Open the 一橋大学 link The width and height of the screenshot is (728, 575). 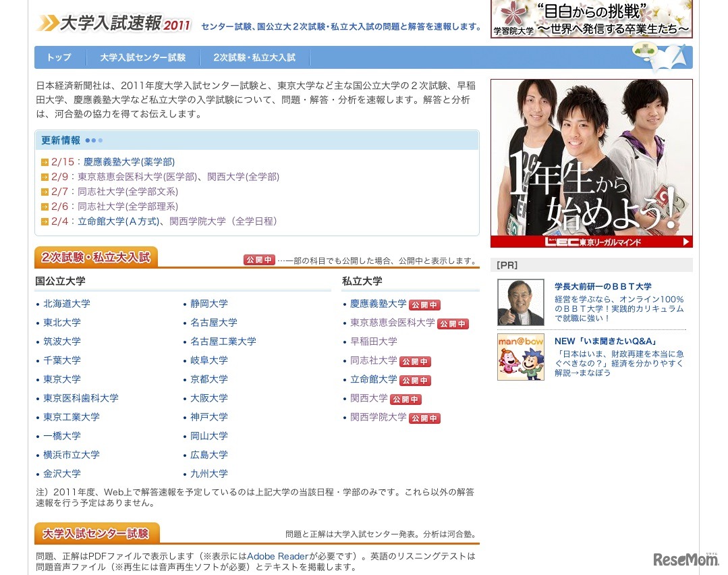(62, 436)
